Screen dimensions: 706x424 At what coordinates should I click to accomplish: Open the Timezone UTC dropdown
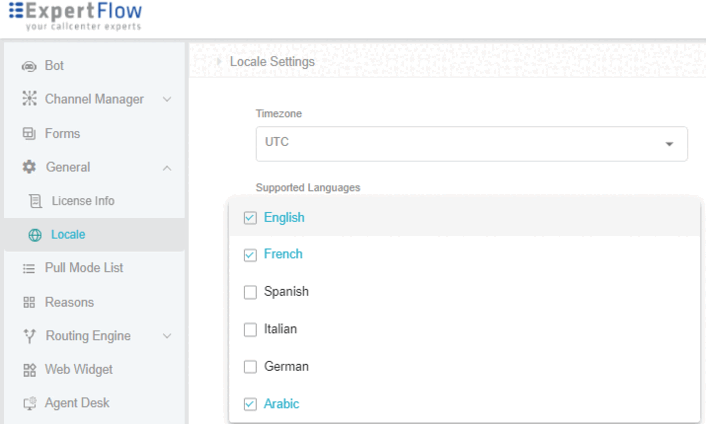[471, 143]
